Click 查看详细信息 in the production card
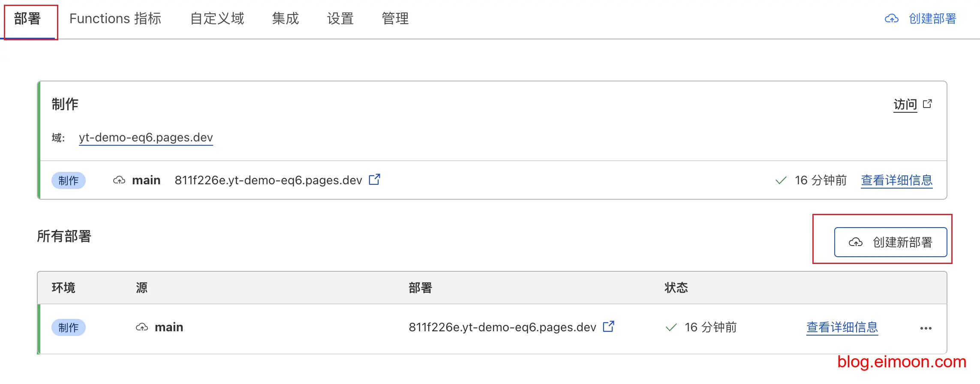 (896, 180)
